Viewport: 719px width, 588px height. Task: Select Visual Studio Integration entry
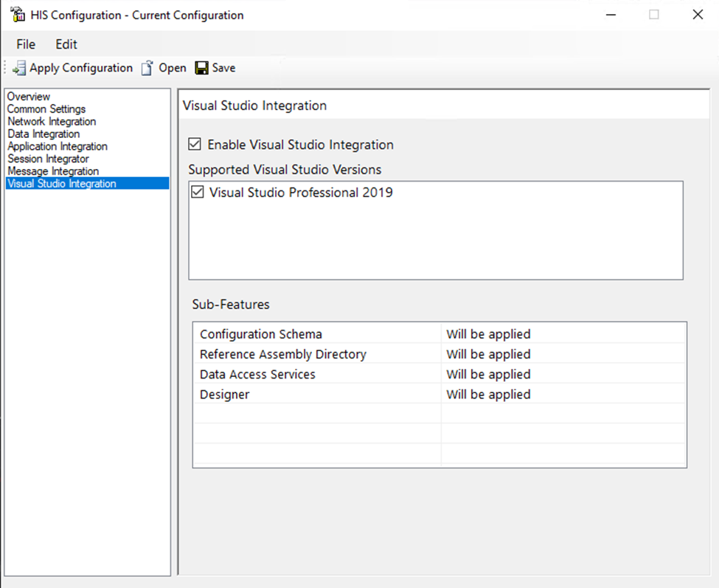[x=87, y=184]
